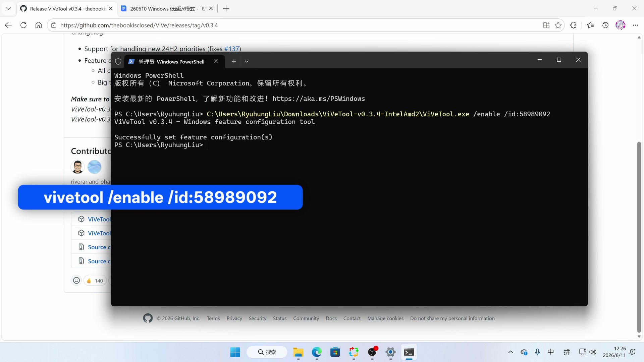
Task: Open network and volume quick settings
Action: tap(588, 352)
